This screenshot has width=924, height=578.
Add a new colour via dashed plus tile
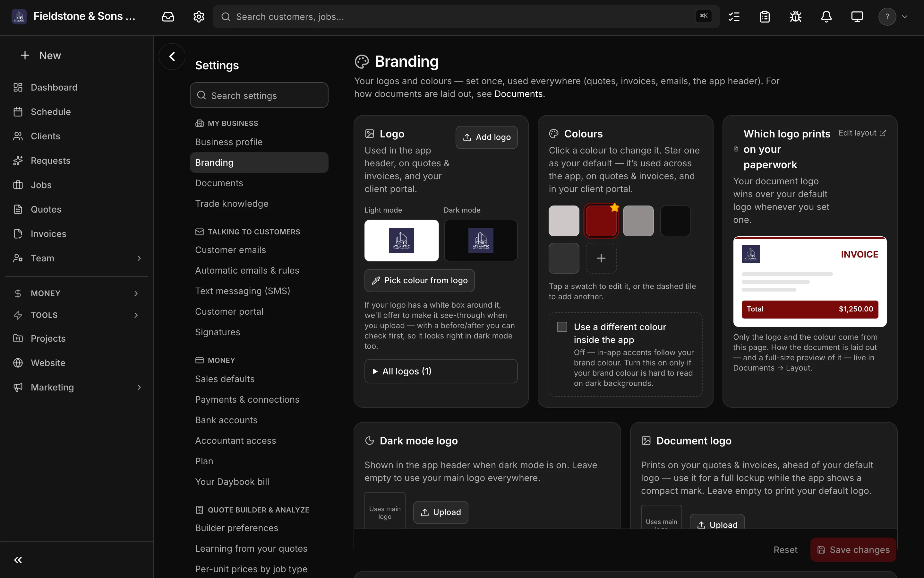point(601,258)
